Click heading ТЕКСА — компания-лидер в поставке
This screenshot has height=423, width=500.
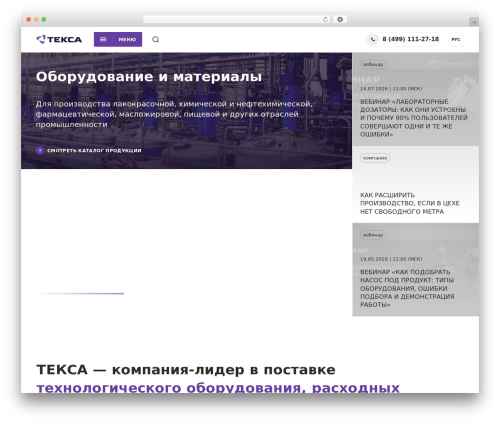coord(186,370)
